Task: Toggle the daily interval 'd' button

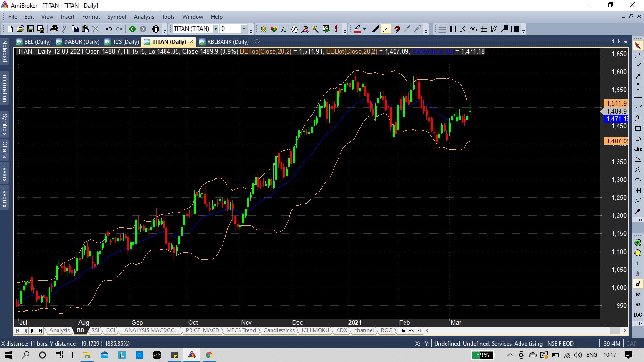Action: (638, 284)
